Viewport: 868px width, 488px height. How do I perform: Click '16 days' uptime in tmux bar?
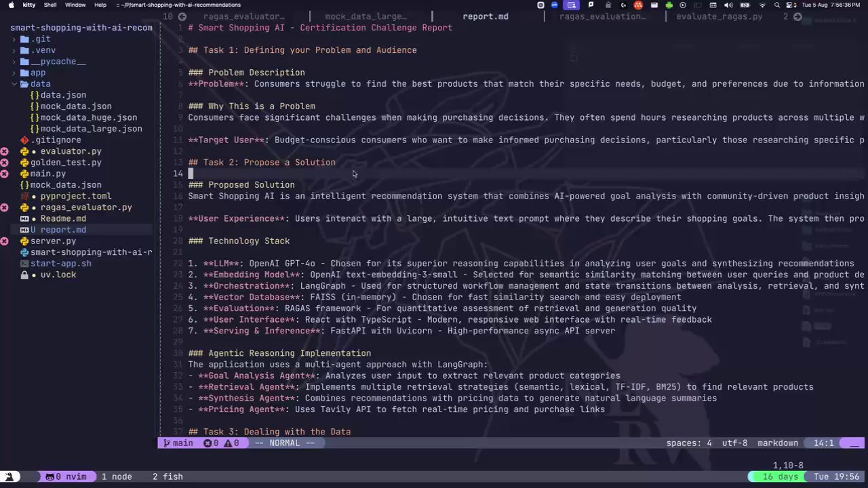tap(781, 477)
